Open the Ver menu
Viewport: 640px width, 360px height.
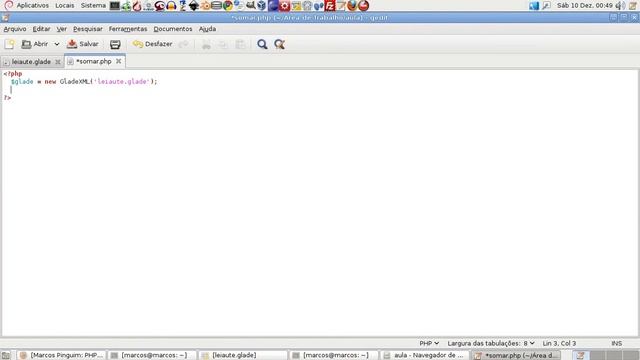point(62,29)
